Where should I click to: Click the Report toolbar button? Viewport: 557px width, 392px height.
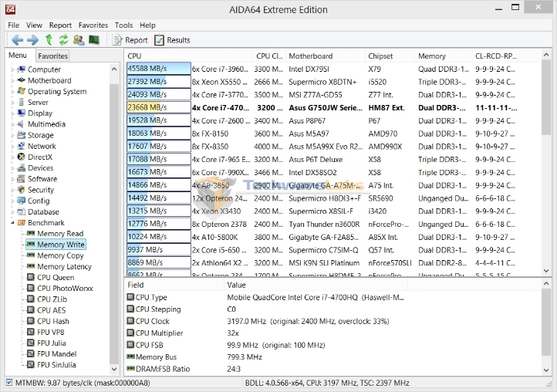click(130, 40)
